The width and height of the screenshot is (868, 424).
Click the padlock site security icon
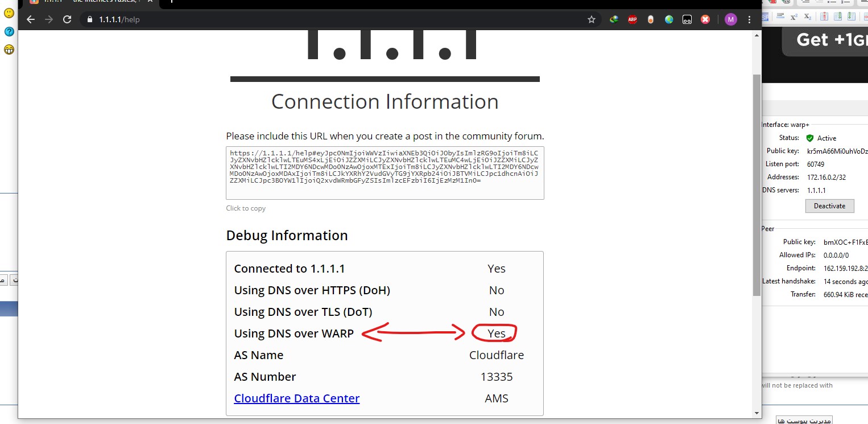pos(89,19)
